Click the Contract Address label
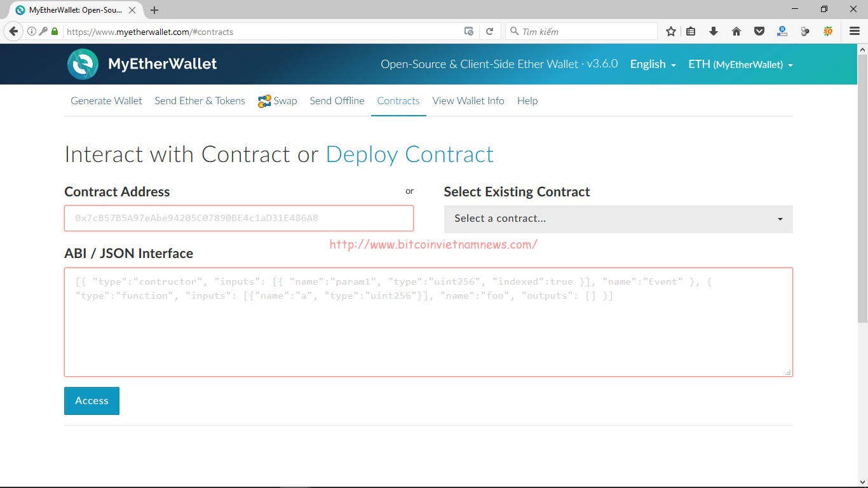This screenshot has width=868, height=488. [117, 192]
